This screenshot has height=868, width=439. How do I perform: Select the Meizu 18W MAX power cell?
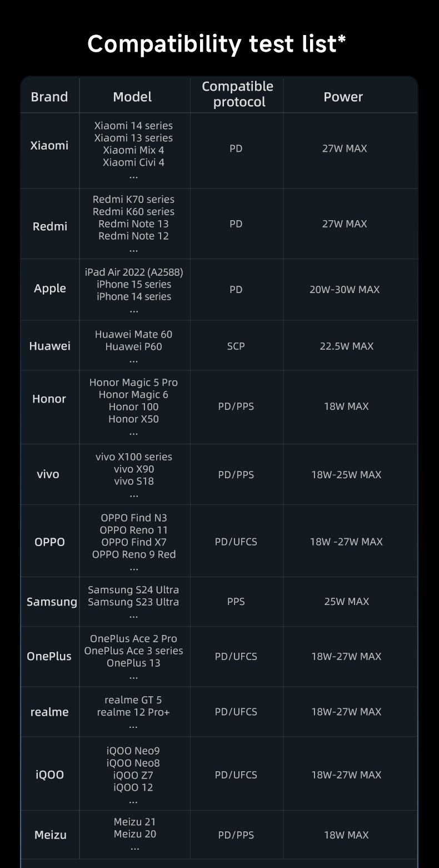coord(346,835)
